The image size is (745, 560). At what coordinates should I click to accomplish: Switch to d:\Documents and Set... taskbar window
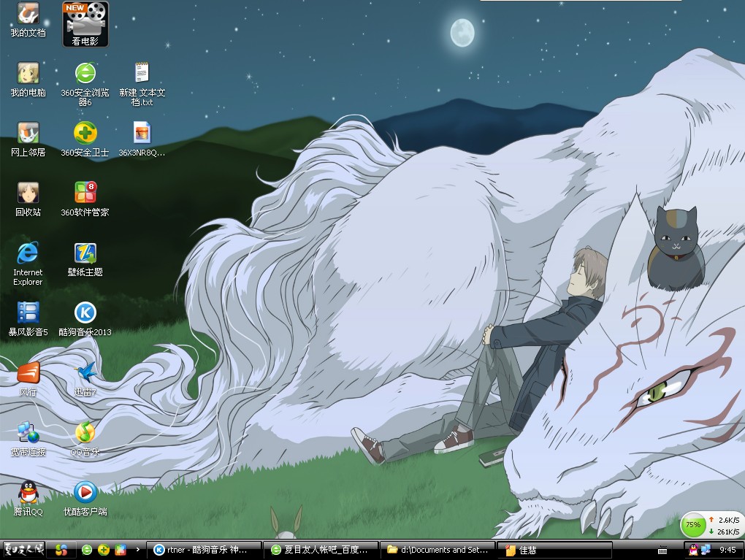tap(438, 550)
